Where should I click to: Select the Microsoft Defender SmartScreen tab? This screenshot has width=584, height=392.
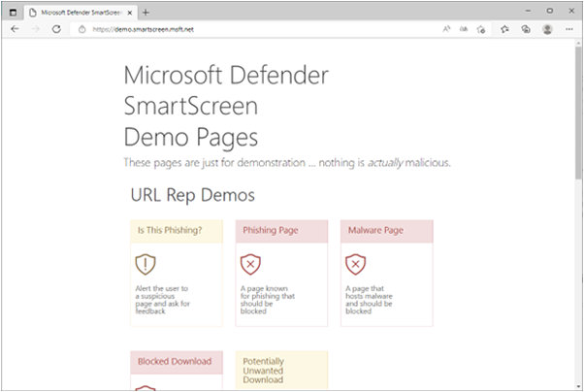coord(81,13)
